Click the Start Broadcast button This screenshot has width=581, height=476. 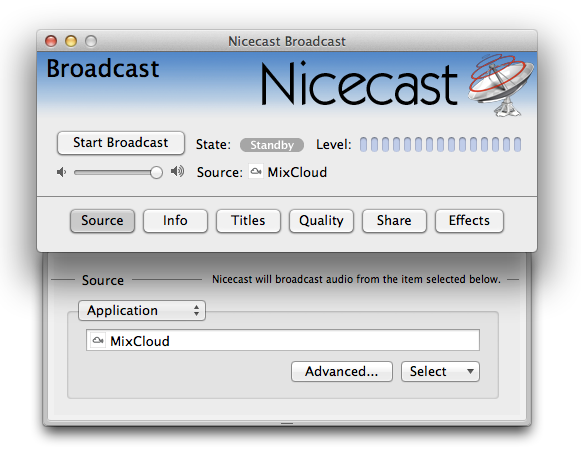(x=121, y=143)
